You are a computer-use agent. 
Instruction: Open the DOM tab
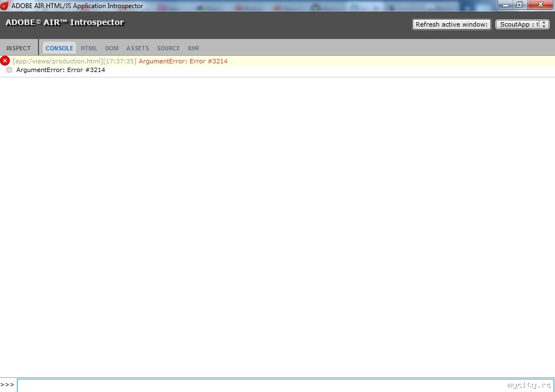pyautogui.click(x=112, y=48)
